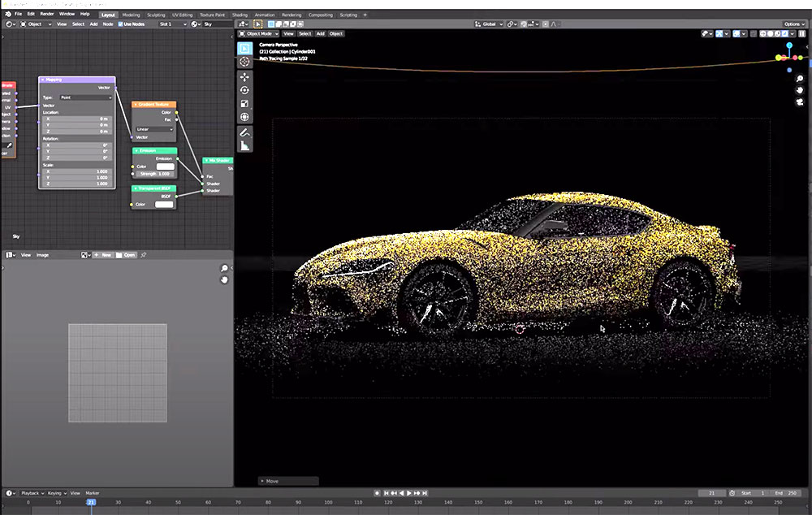Activate the Rotate tool
Image resolution: width=812 pixels, height=515 pixels.
click(x=245, y=90)
